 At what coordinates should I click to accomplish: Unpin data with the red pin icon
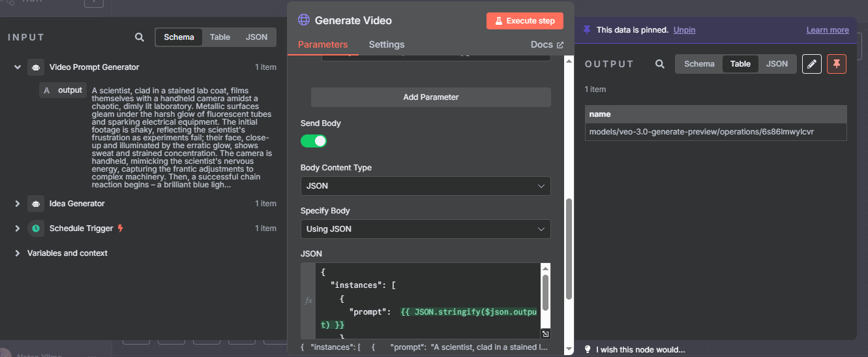(x=837, y=64)
